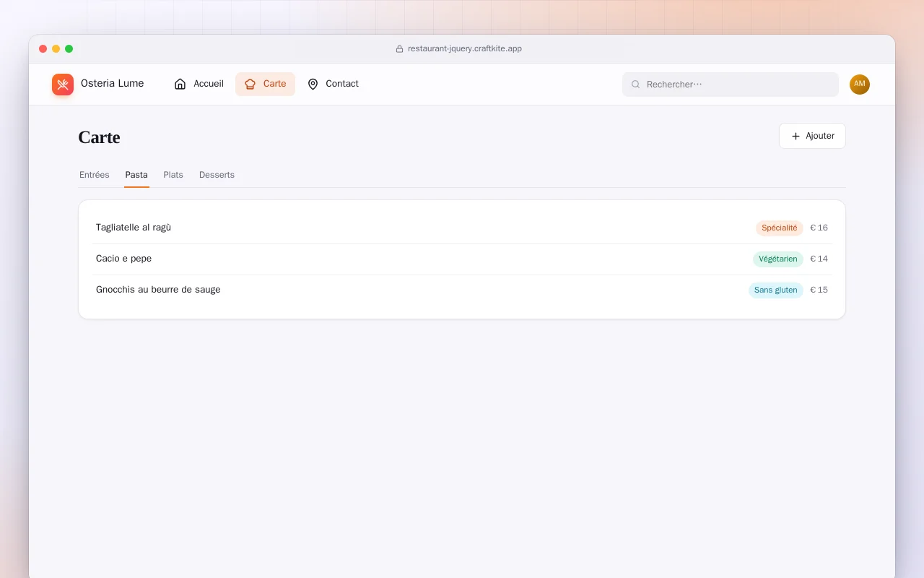Click the restaurant-jquery.craftkite.app address
924x578 pixels.
[x=465, y=49]
